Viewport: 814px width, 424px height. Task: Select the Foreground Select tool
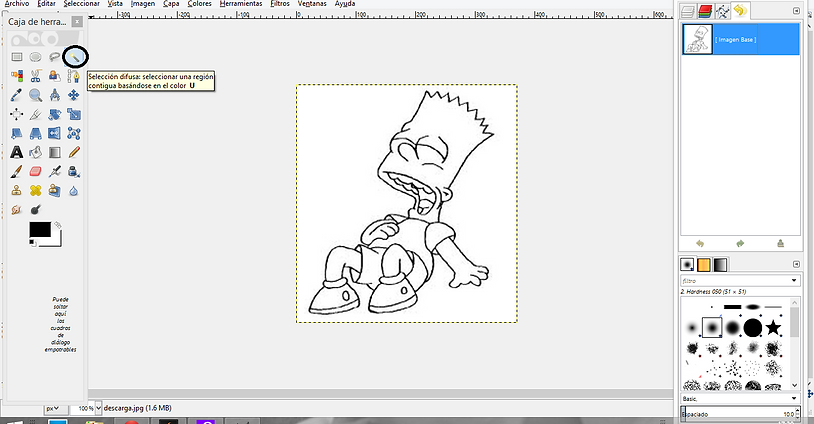click(55, 76)
